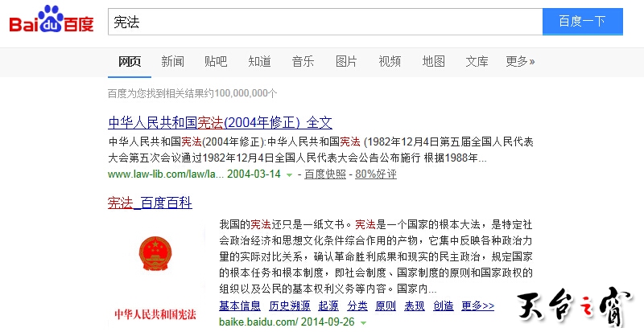Click the search box containing 宪法
The height and width of the screenshot is (332, 644).
click(325, 22)
